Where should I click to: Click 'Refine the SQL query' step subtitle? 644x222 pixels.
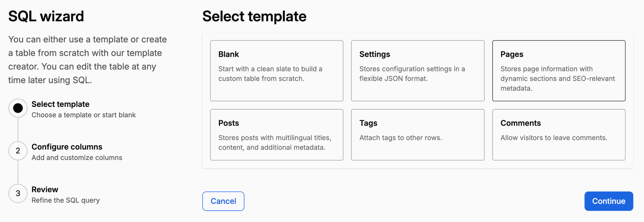coord(65,200)
